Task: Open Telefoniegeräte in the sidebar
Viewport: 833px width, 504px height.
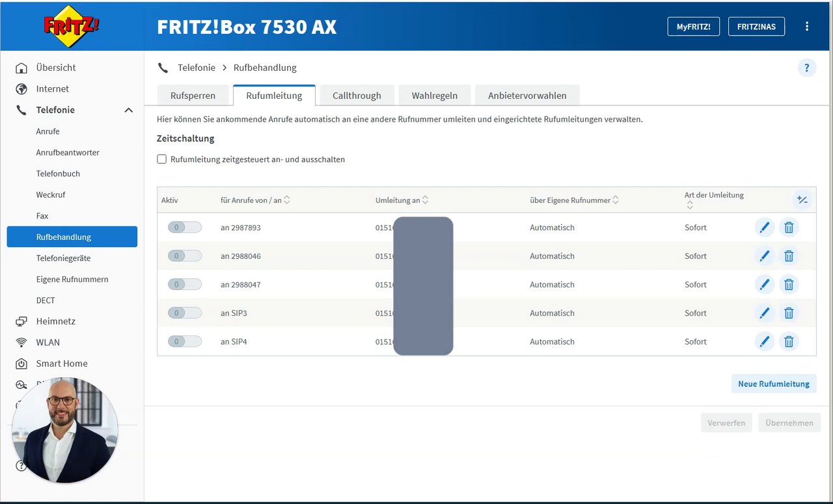Action: pyautogui.click(x=63, y=258)
